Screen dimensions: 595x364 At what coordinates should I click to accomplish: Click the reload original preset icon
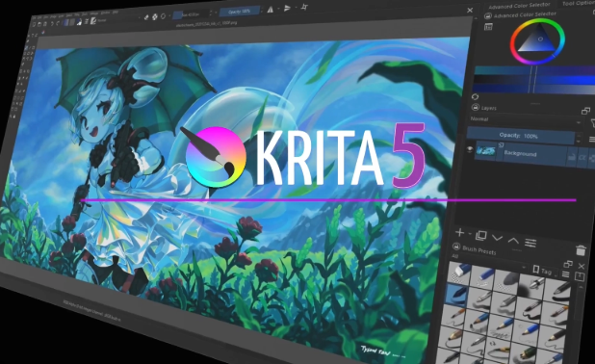163,16
